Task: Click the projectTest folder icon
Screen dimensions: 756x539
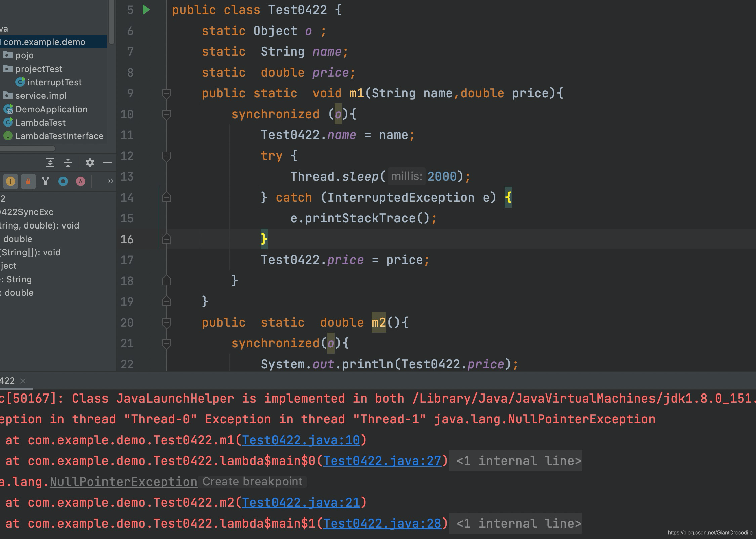Action: click(8, 69)
